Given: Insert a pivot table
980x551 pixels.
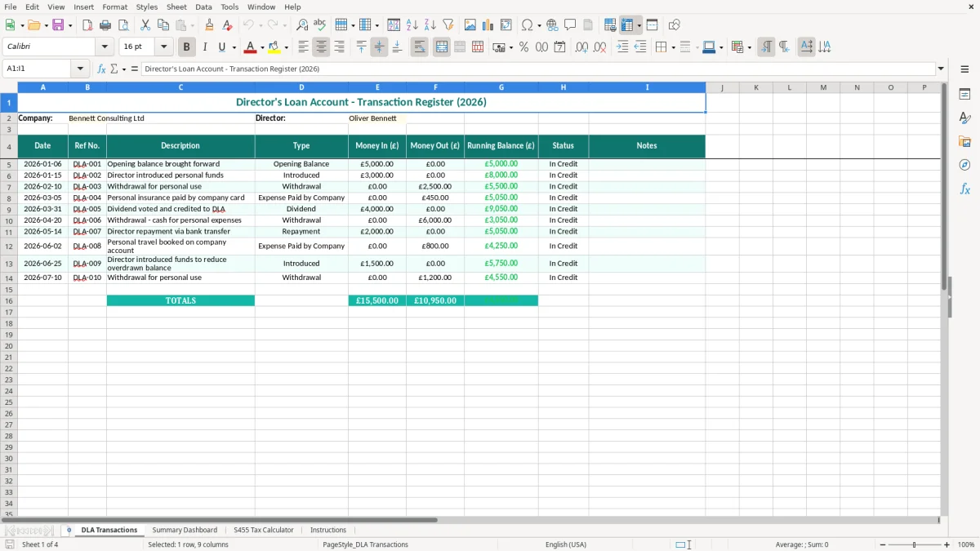Looking at the screenshot, I should [506, 25].
